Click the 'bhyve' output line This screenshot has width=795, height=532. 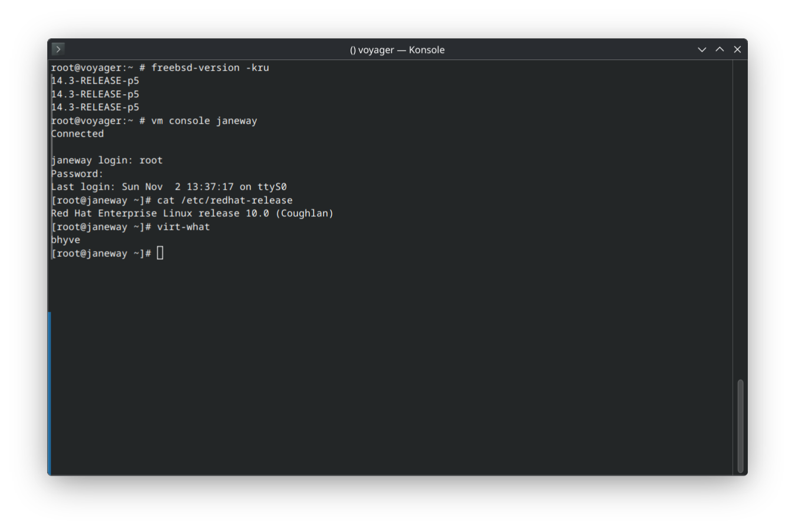[x=65, y=240]
